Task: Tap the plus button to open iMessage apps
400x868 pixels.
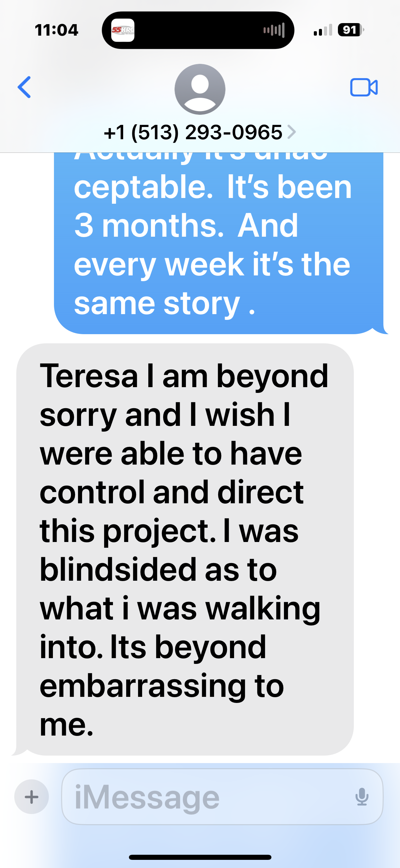Action: [31, 797]
